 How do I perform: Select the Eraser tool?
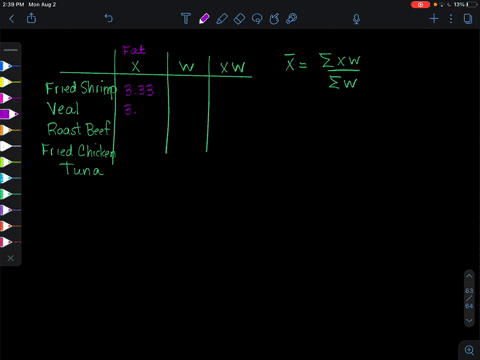pos(239,19)
